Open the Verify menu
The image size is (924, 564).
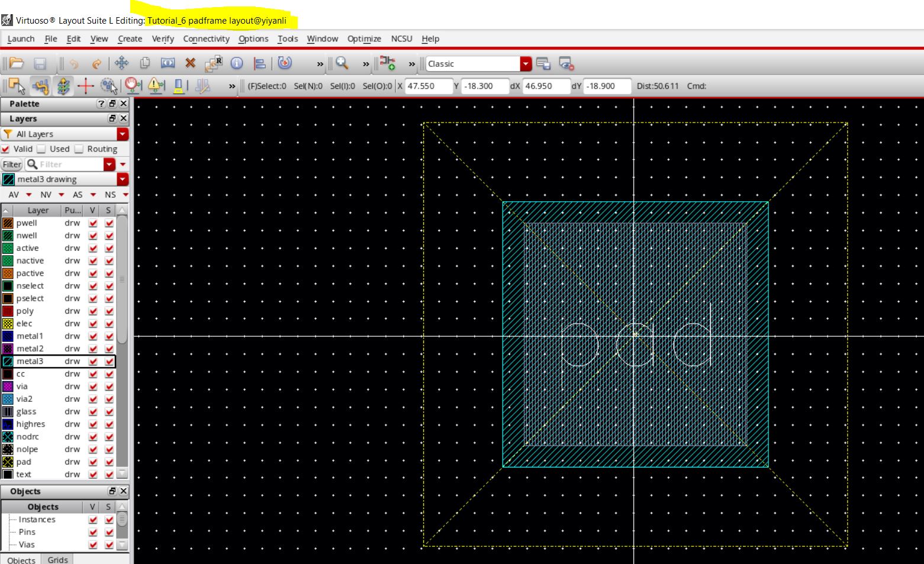tap(162, 38)
